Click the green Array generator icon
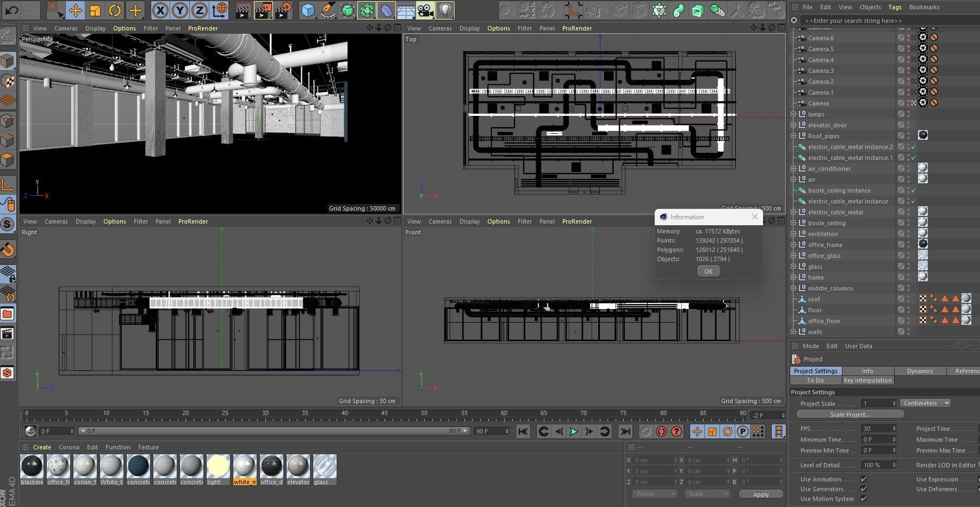Image resolution: width=980 pixels, height=507 pixels. [x=367, y=10]
